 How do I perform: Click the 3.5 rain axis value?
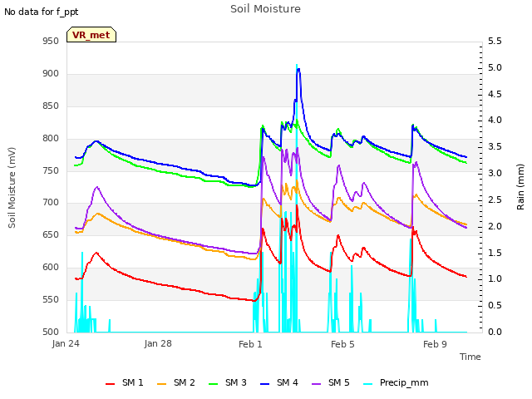click(495, 147)
